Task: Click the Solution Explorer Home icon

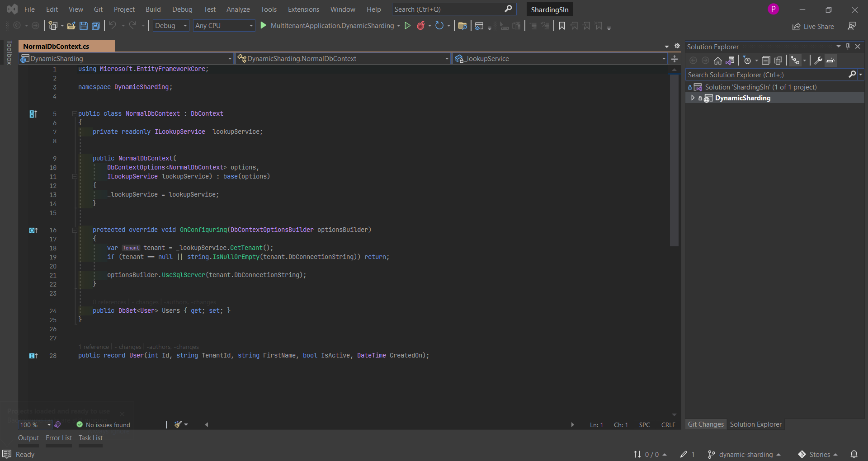Action: pos(717,61)
